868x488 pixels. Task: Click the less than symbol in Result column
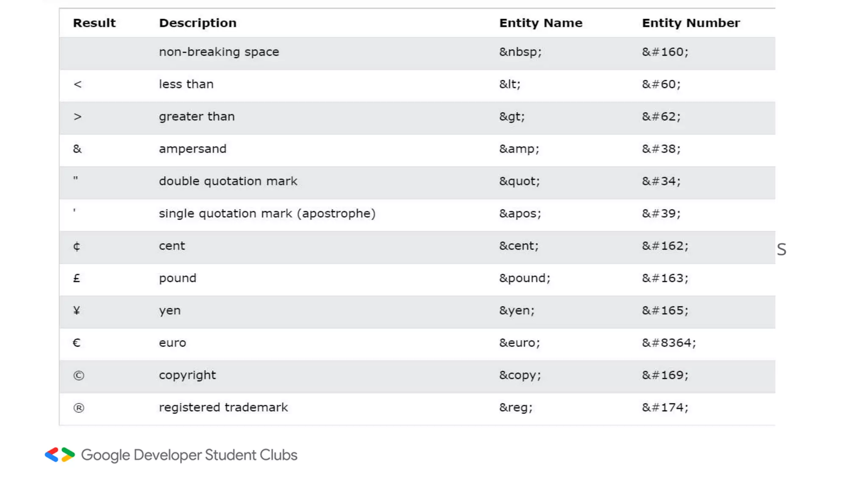78,84
